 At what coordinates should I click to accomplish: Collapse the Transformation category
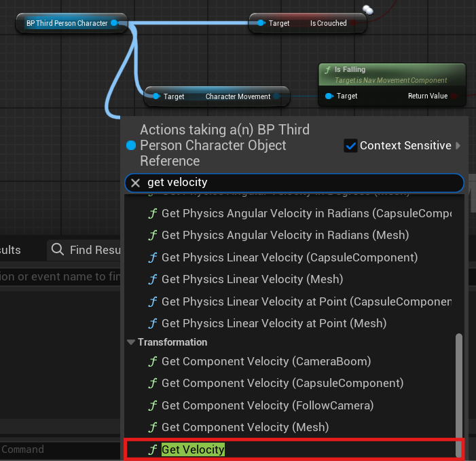[131, 342]
